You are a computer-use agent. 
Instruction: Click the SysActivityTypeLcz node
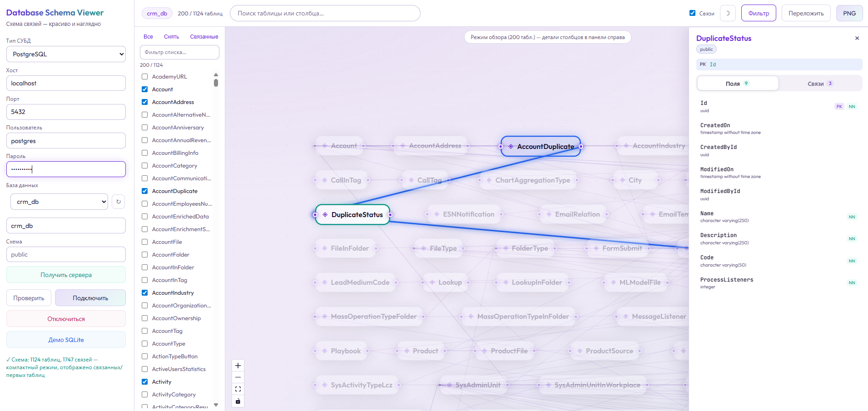click(357, 385)
